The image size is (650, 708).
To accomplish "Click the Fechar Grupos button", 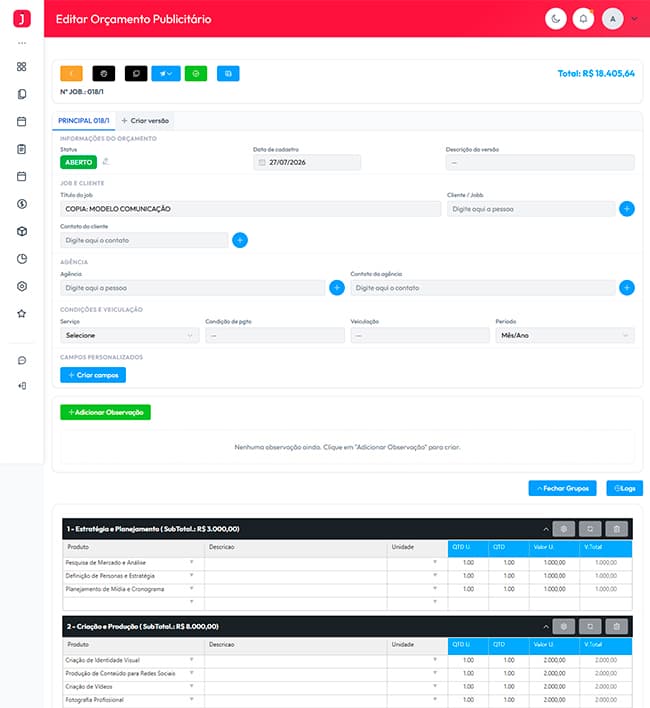I will click(562, 488).
